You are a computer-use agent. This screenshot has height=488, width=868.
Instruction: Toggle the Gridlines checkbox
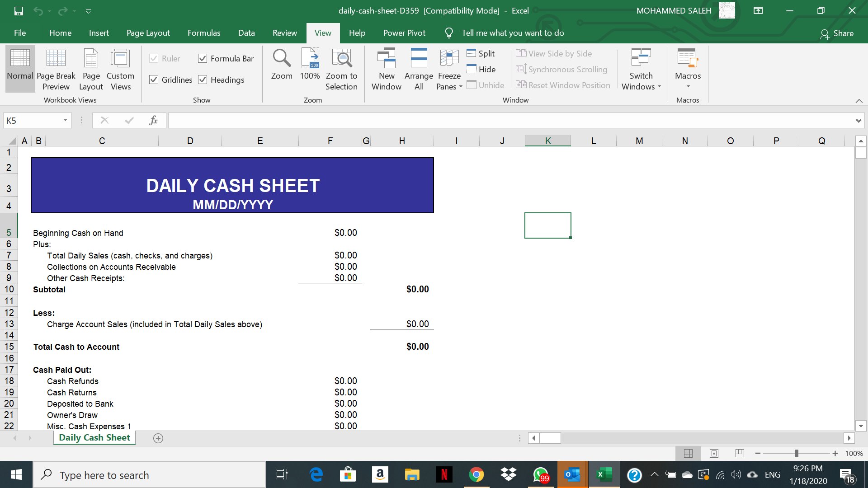coord(154,80)
